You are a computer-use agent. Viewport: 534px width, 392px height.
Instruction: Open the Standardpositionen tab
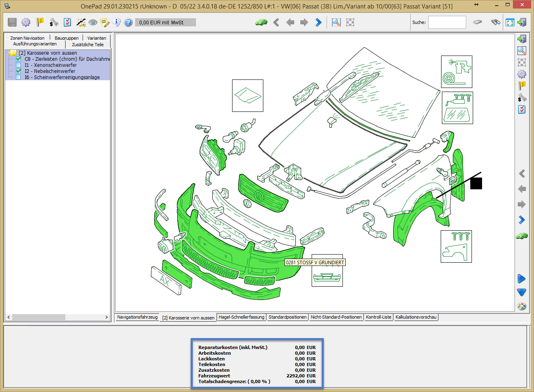(287, 317)
